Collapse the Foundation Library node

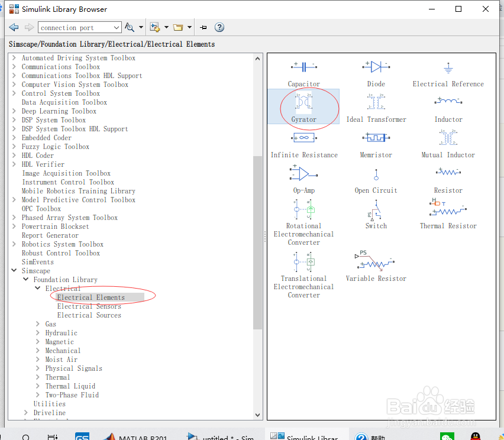[x=26, y=279]
